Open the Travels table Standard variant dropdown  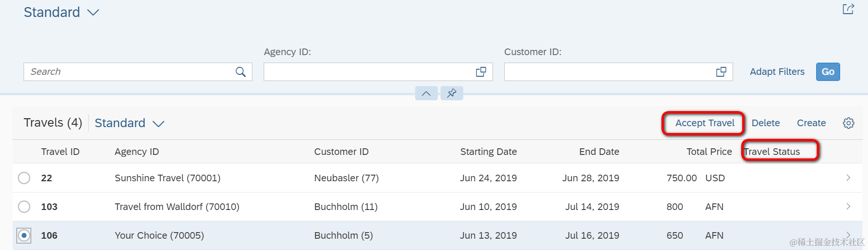coord(158,124)
